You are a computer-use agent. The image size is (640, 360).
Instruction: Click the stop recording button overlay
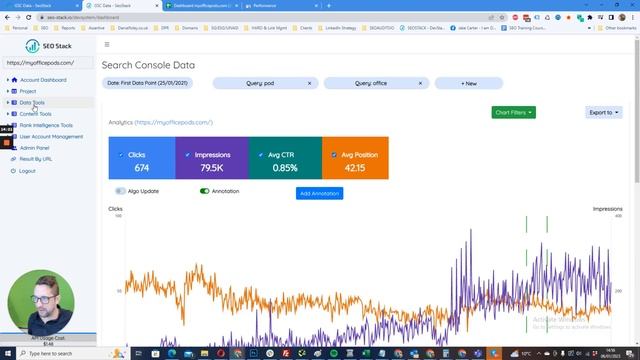pos(7,143)
